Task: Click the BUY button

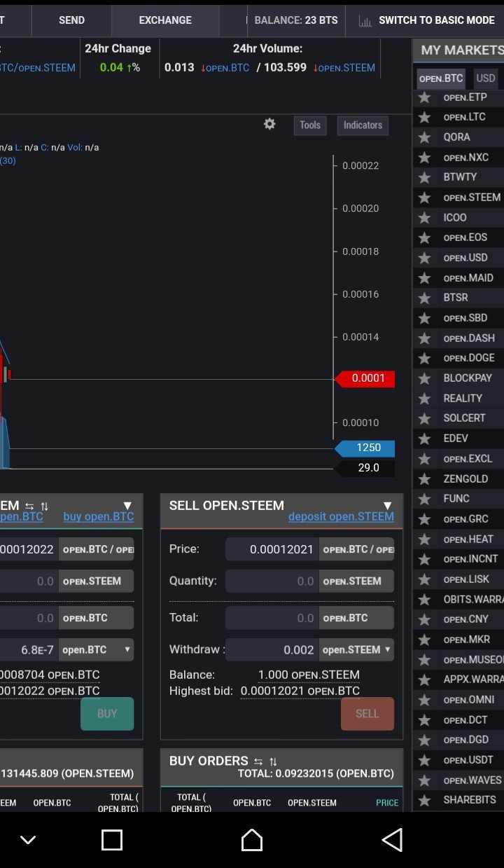Action: coord(107,714)
